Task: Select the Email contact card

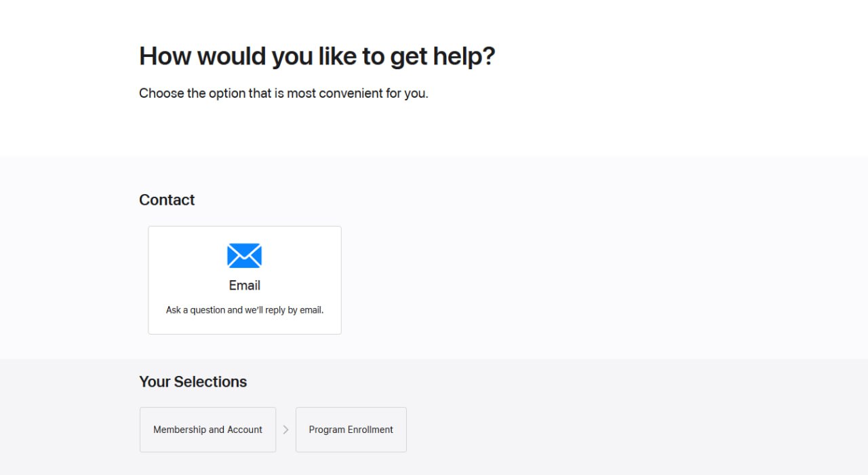Action: pos(245,280)
